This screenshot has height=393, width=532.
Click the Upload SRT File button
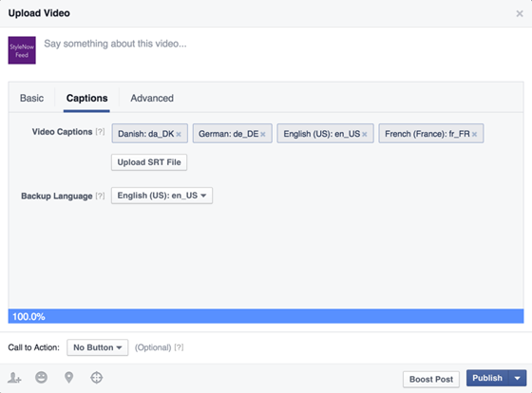149,162
